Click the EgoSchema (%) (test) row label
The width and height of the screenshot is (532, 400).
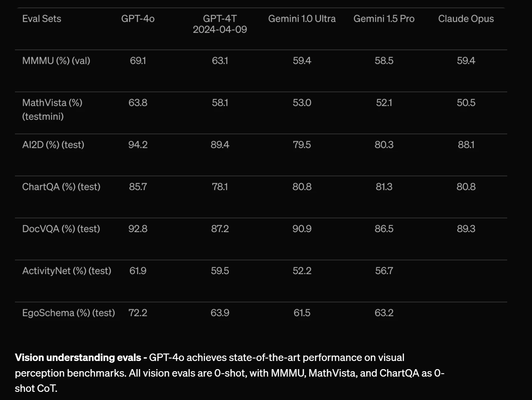pyautogui.click(x=68, y=313)
